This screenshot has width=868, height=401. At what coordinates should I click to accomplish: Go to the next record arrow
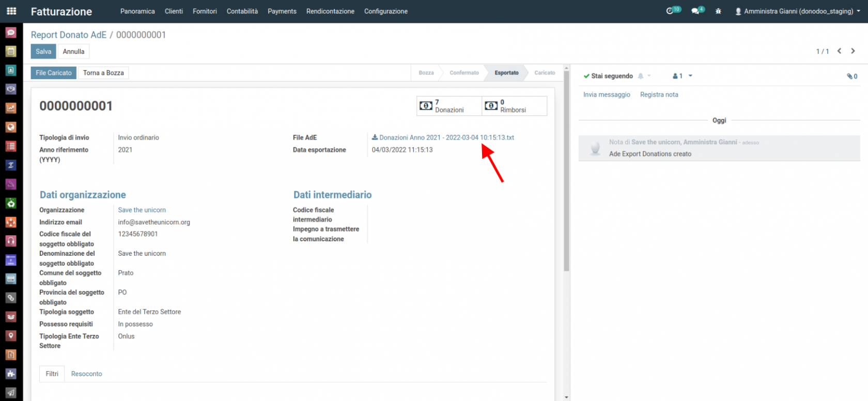[853, 51]
